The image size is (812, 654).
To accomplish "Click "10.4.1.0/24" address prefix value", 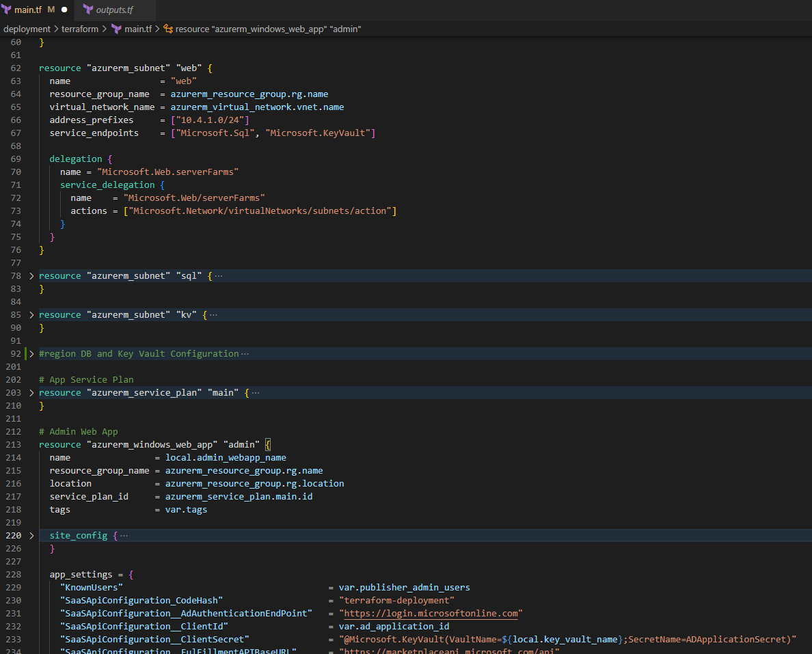I will (210, 120).
